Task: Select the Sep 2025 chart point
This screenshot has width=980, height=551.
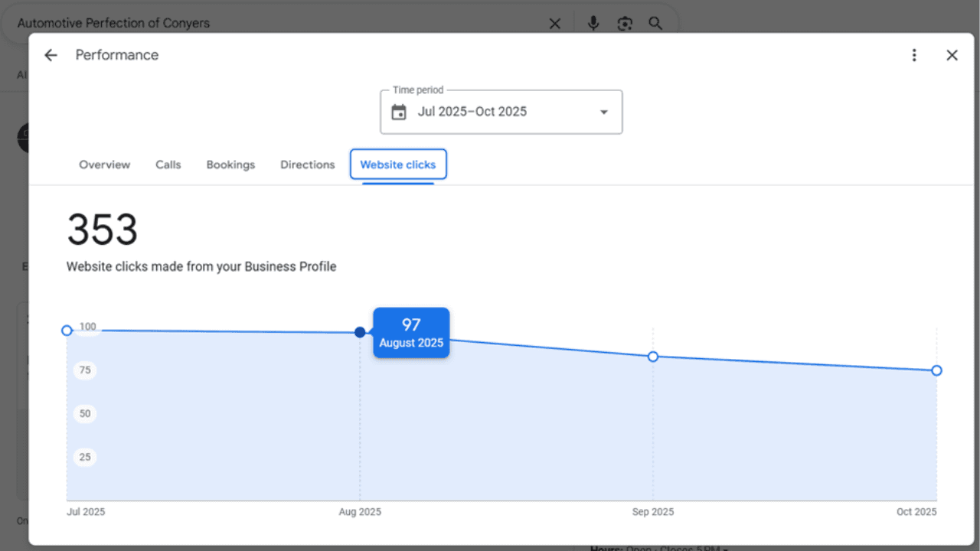Action: 653,357
